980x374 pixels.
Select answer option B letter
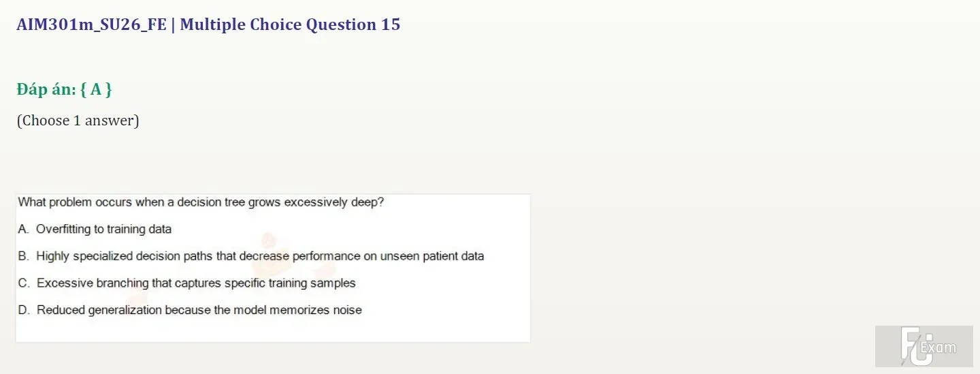click(x=23, y=257)
